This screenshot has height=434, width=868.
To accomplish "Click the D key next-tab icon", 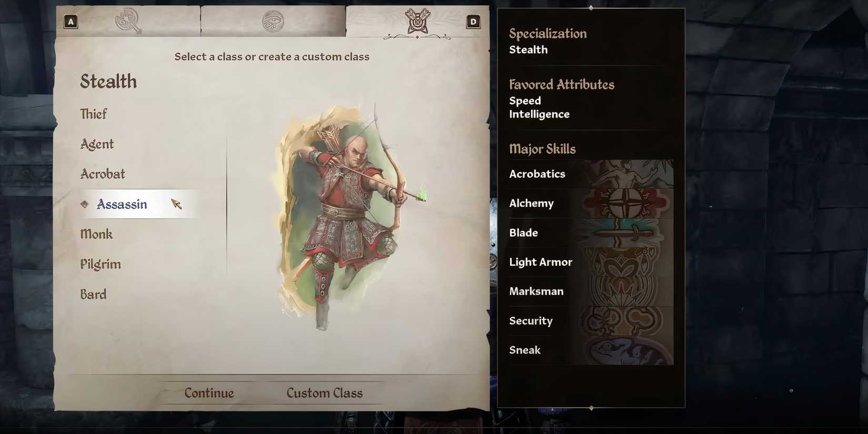I will click(473, 22).
